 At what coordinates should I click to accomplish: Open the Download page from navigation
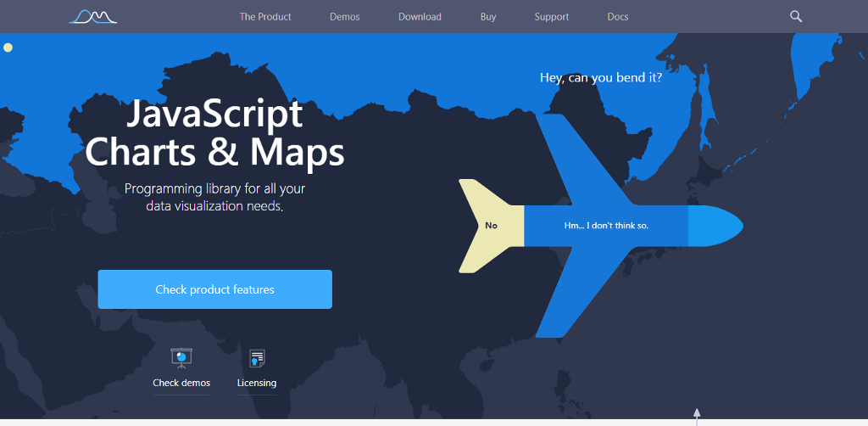pos(420,17)
